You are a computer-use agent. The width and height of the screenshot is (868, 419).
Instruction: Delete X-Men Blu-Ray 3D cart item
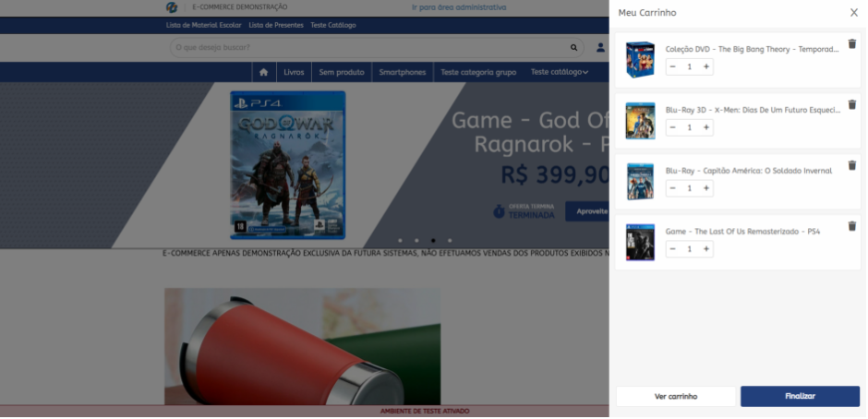(852, 104)
